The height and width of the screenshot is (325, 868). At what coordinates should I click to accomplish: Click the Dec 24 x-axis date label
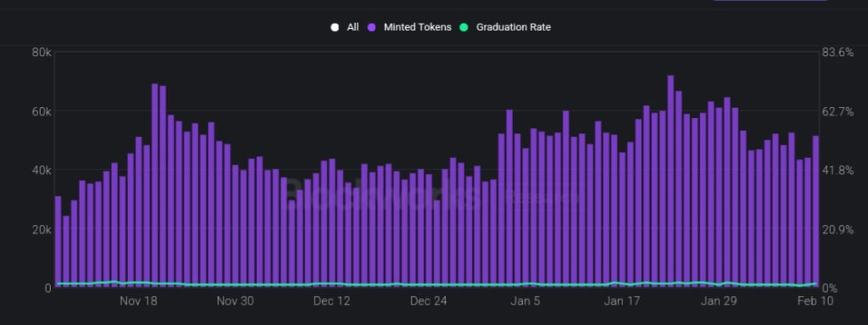tap(428, 301)
